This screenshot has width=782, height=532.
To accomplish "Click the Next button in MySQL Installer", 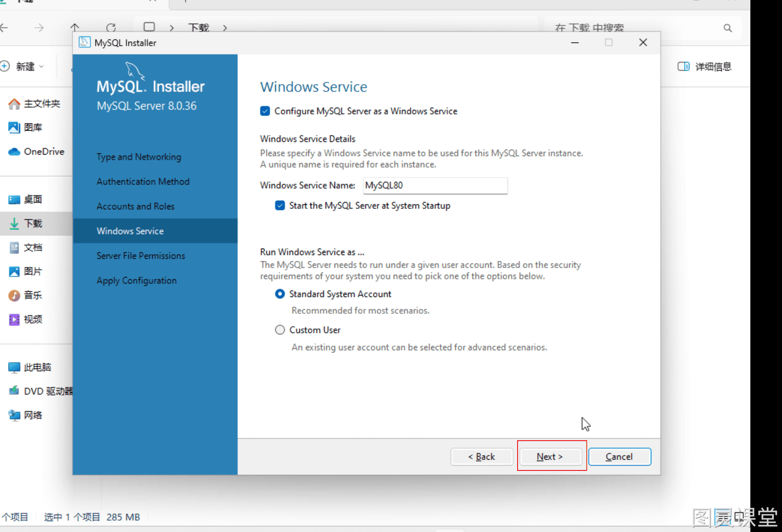I will 550,456.
